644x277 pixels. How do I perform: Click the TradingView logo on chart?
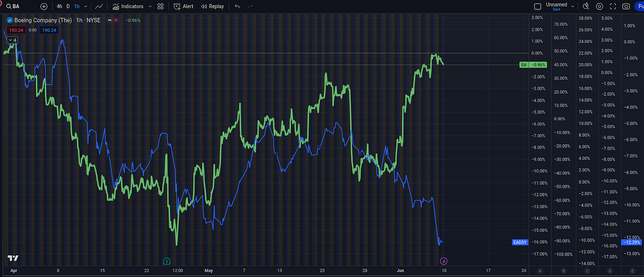12,258
